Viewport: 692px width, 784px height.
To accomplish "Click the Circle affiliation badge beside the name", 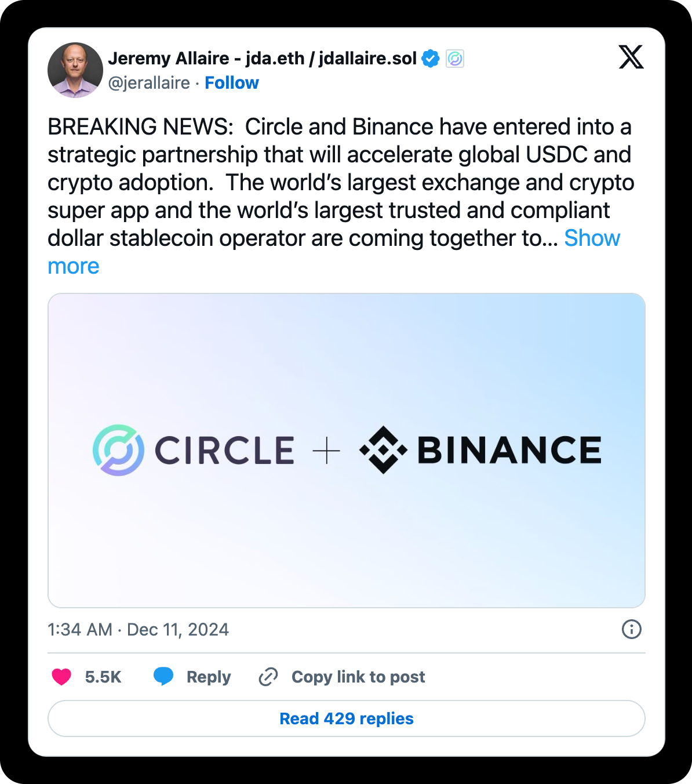I will click(455, 59).
